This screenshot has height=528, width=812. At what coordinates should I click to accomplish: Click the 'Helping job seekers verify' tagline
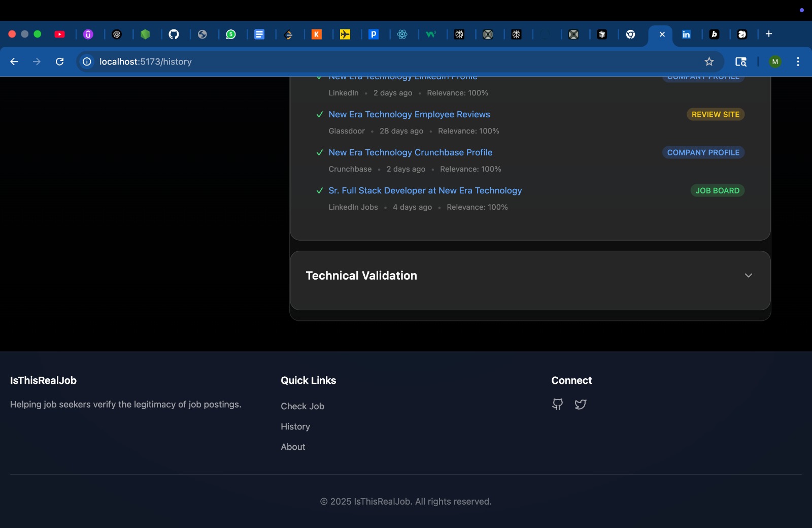click(x=126, y=405)
